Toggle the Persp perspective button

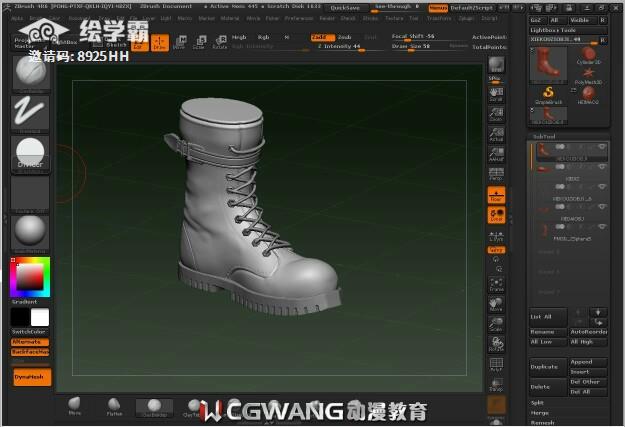(x=496, y=174)
